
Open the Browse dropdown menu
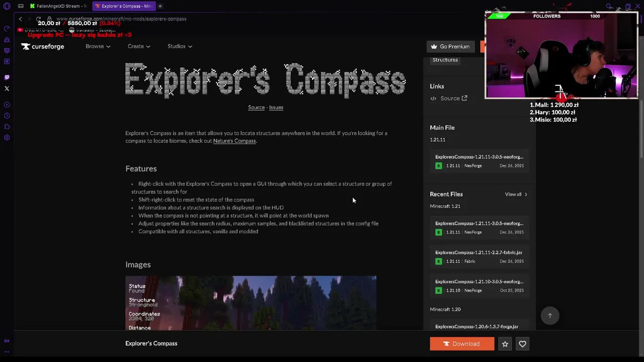98,46
